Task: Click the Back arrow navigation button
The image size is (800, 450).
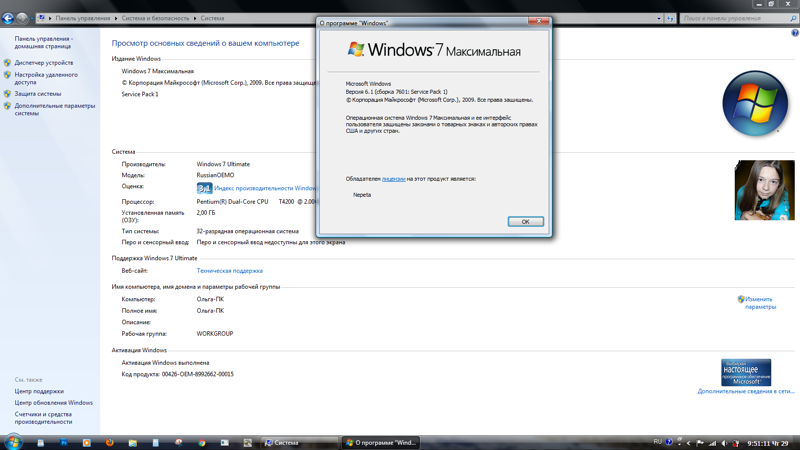Action: 7,18
